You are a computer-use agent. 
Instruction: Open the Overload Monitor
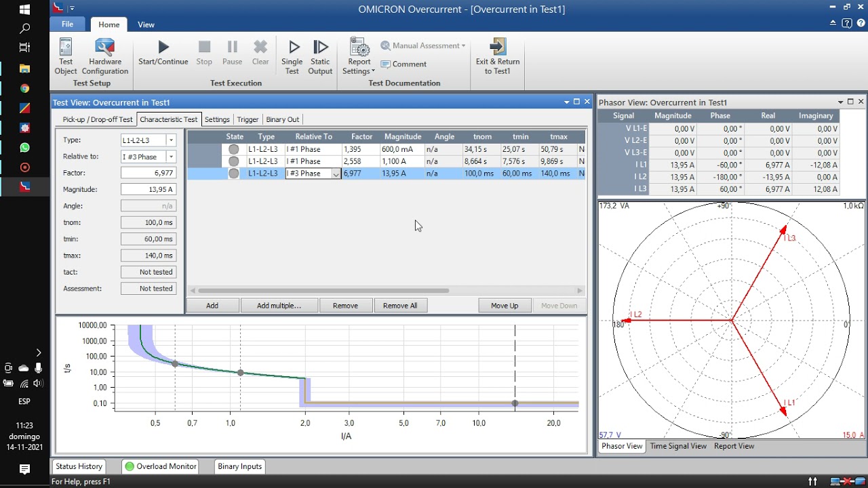(161, 466)
